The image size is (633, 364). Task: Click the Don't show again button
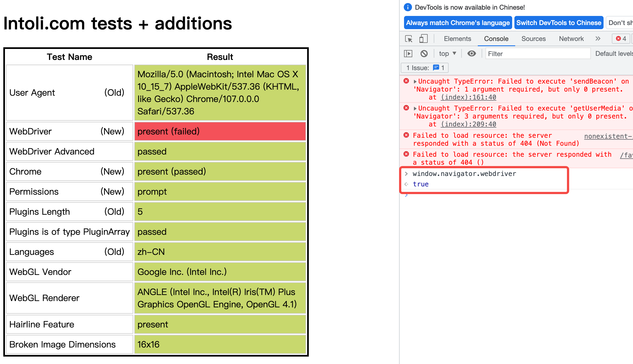[620, 23]
